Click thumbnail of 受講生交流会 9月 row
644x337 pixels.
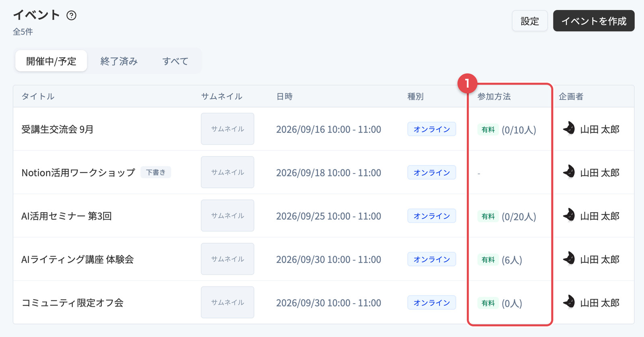[227, 129]
